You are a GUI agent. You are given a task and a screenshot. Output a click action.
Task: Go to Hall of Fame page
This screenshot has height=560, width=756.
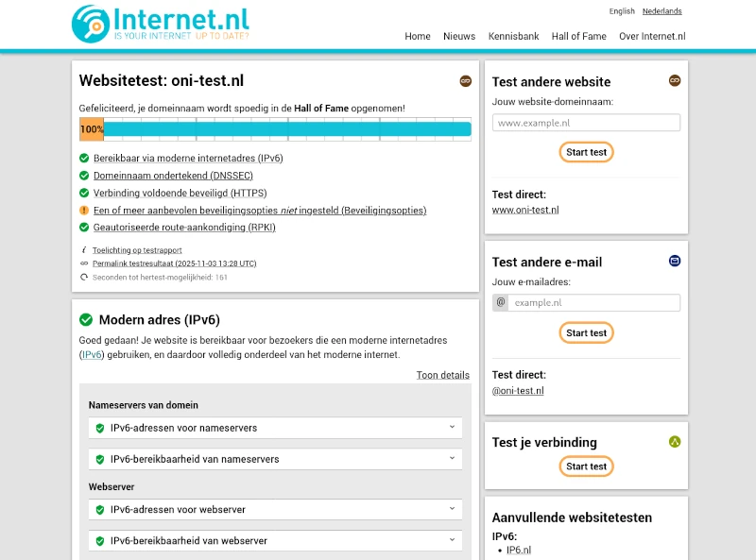[x=578, y=37]
